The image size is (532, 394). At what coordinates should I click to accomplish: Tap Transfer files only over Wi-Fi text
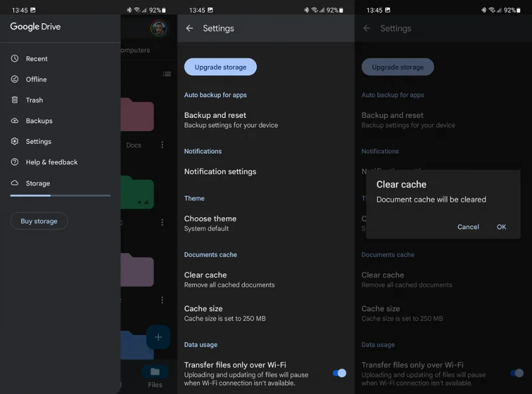[235, 365]
